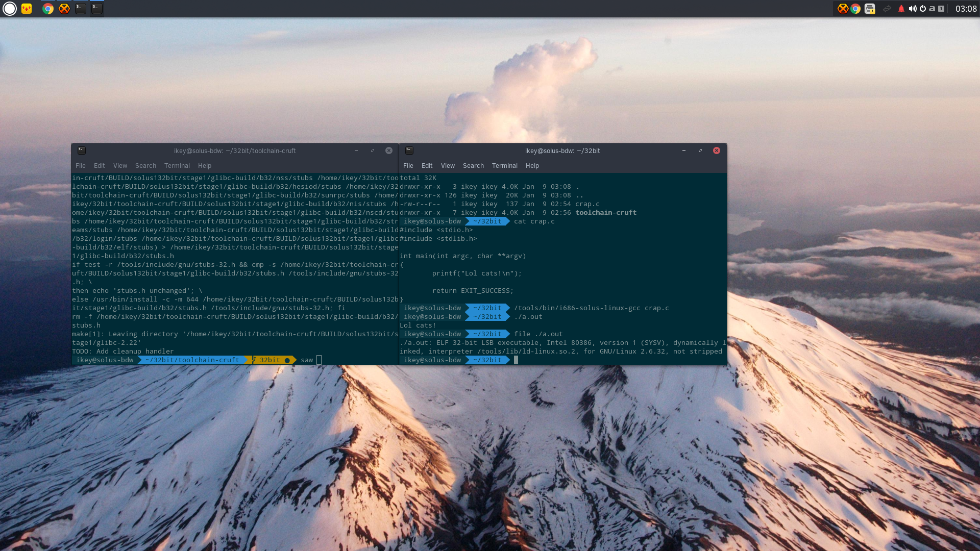Click 'total 32K' line in right terminal

point(418,178)
